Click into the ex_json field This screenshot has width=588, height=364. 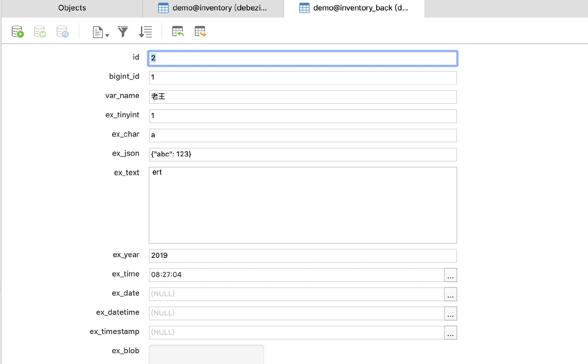coord(302,154)
